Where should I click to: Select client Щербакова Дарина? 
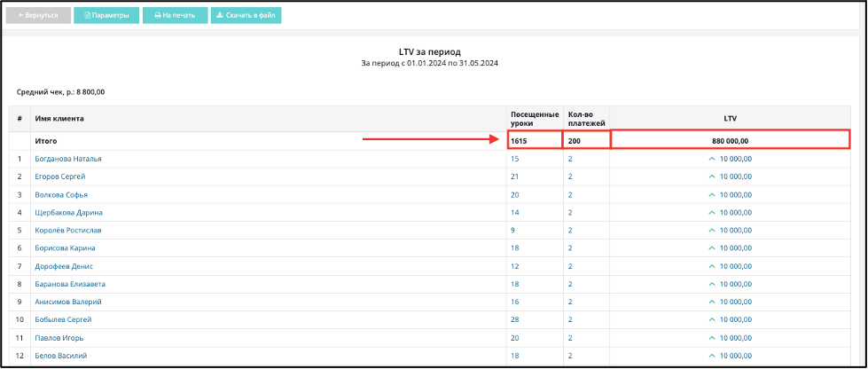pyautogui.click(x=68, y=213)
